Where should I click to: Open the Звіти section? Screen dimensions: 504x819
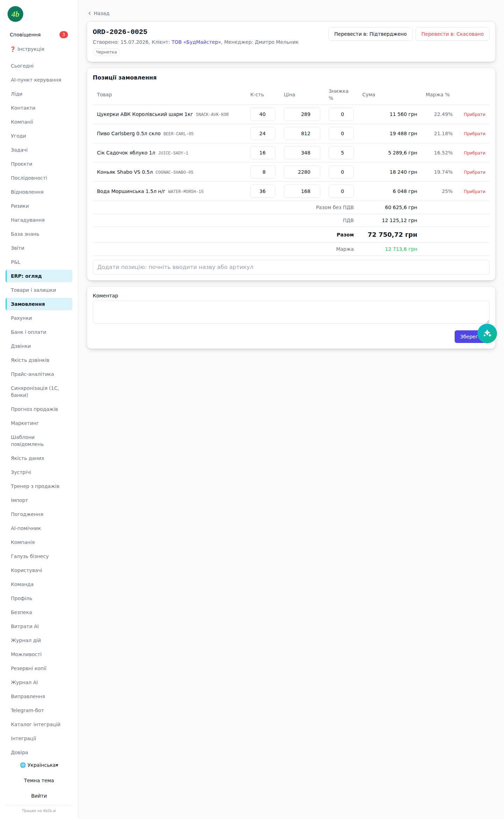(x=39, y=248)
